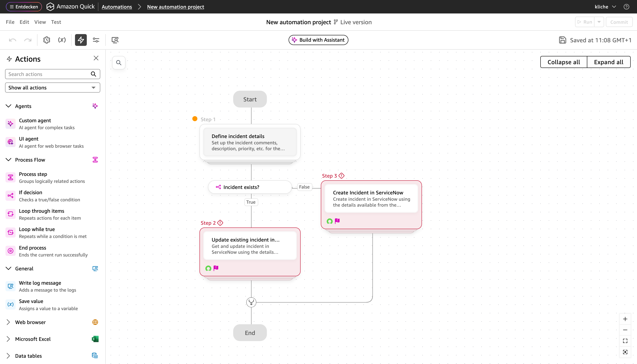Toggle the Actions lightning bolt panel icon
This screenshot has height=364, width=637.
81,40
